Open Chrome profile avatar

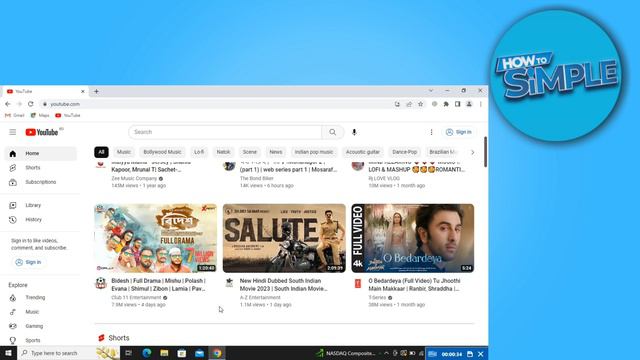click(469, 104)
